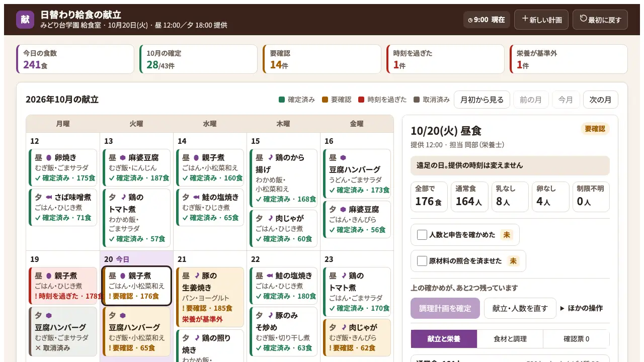Click the 卵なし 4人 tile
Image resolution: width=644 pixels, height=362 pixels.
[x=550, y=197]
